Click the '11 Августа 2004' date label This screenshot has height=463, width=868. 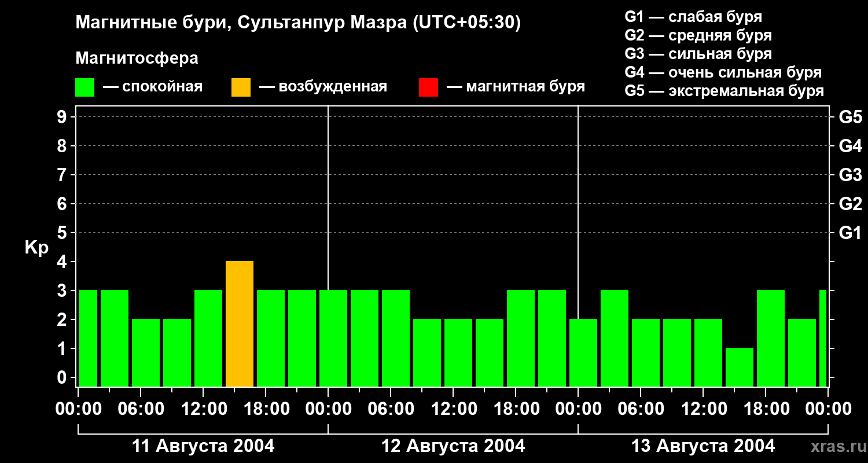(204, 446)
